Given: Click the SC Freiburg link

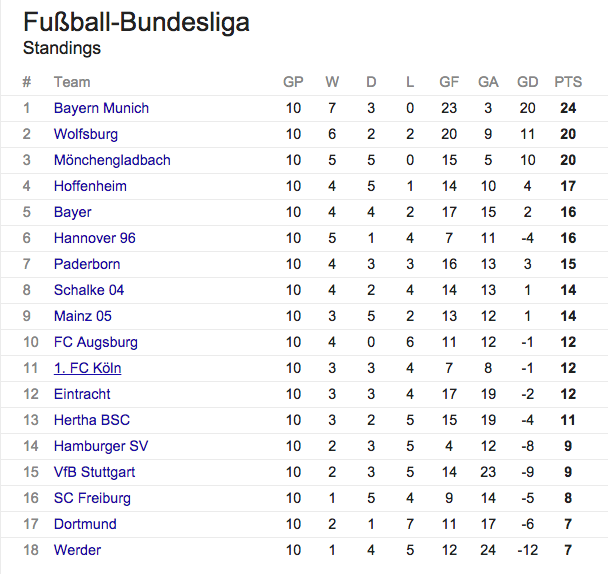Looking at the screenshot, I should (92, 498).
